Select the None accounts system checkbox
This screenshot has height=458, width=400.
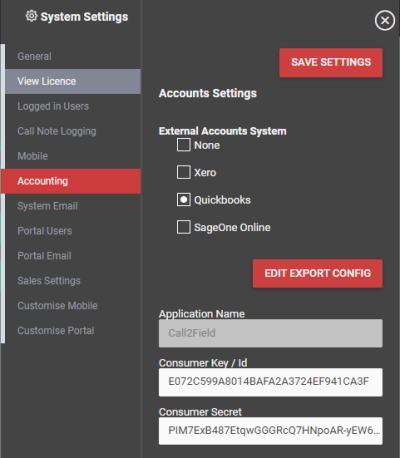click(184, 145)
